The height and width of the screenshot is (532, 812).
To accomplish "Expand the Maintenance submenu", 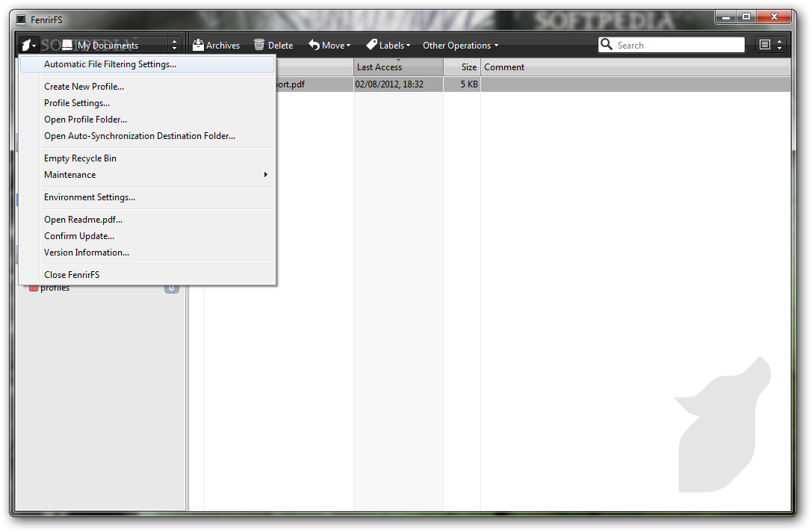I will click(147, 175).
